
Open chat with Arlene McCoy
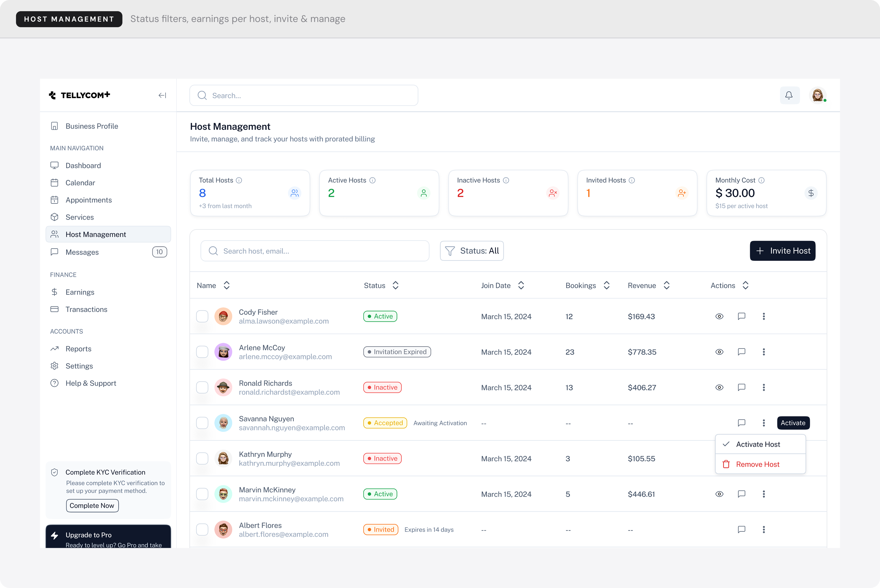point(742,352)
